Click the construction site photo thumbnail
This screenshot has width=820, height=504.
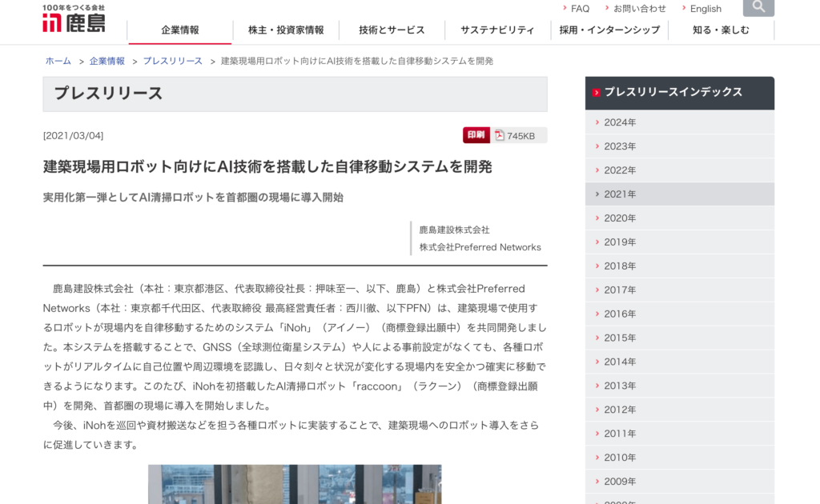[x=295, y=484]
